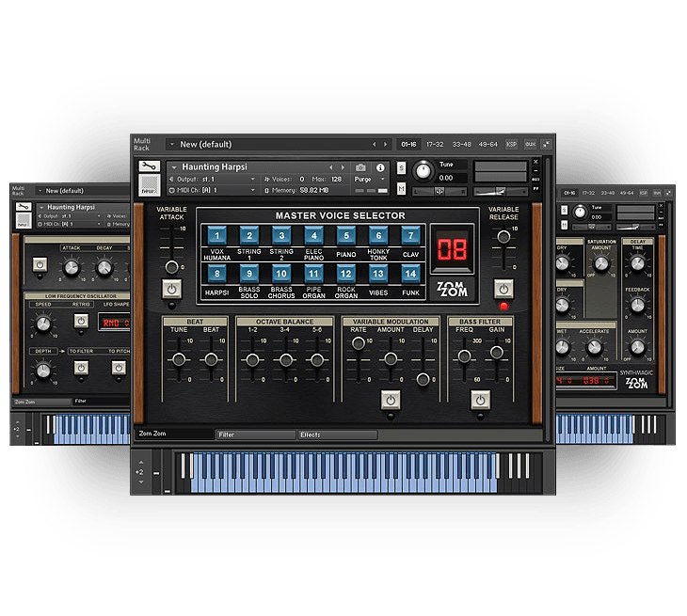Viewport: 687px width, 616px height.
Task: Select voice 8 Harpsi
Action: click(x=216, y=274)
